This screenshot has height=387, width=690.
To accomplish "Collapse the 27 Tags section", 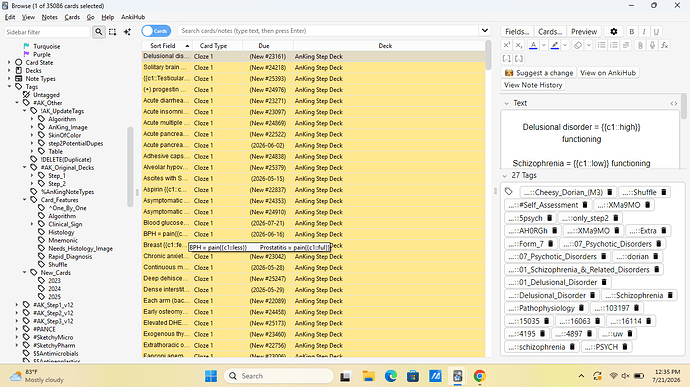I will point(505,176).
